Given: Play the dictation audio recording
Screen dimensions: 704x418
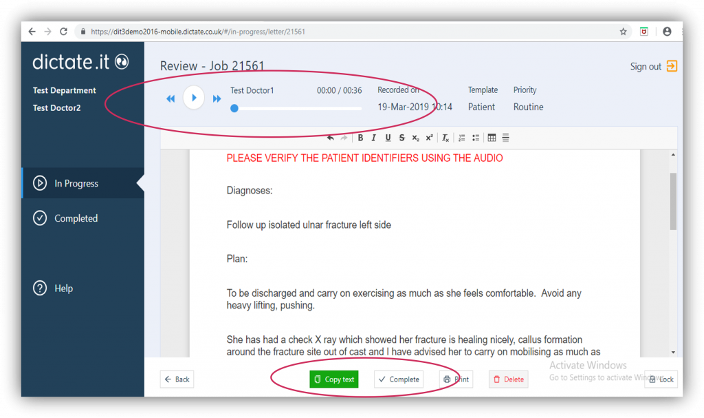Looking at the screenshot, I should click(x=194, y=98).
